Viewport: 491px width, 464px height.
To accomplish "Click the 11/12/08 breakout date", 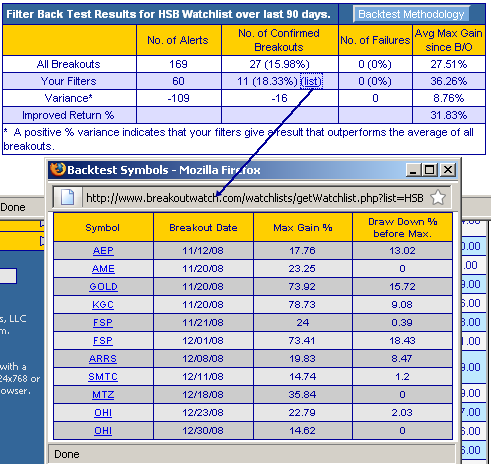I will (x=203, y=251).
